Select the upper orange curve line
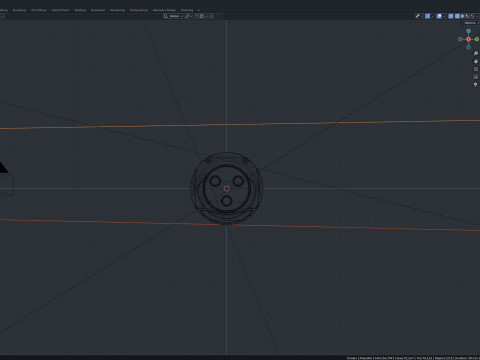The image size is (480, 360). 240,124
